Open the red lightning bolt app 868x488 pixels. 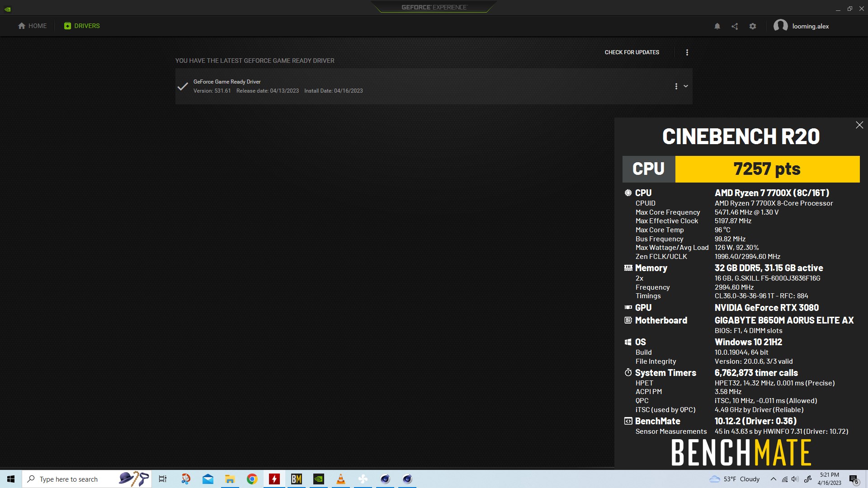pyautogui.click(x=274, y=479)
